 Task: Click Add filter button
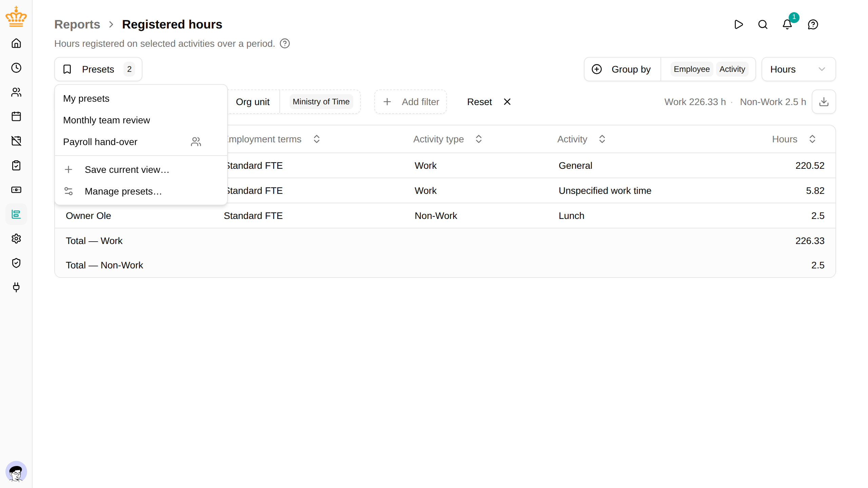pyautogui.click(x=411, y=102)
